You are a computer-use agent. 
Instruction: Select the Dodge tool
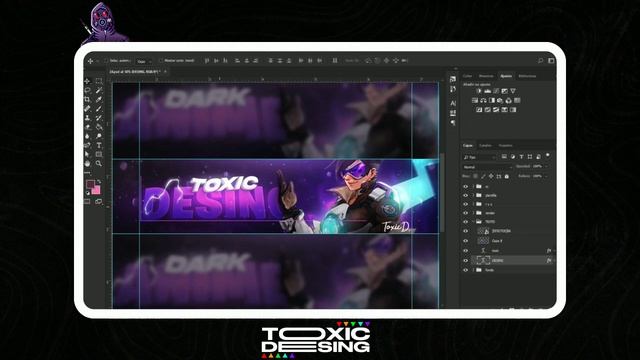tap(99, 136)
